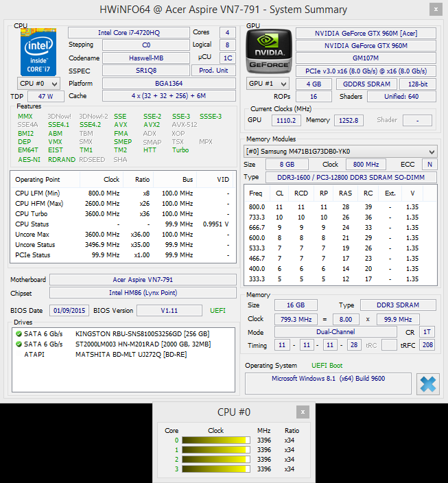This screenshot has width=448, height=483.
Task: Select the Uncore Status row
Action: tap(123, 244)
